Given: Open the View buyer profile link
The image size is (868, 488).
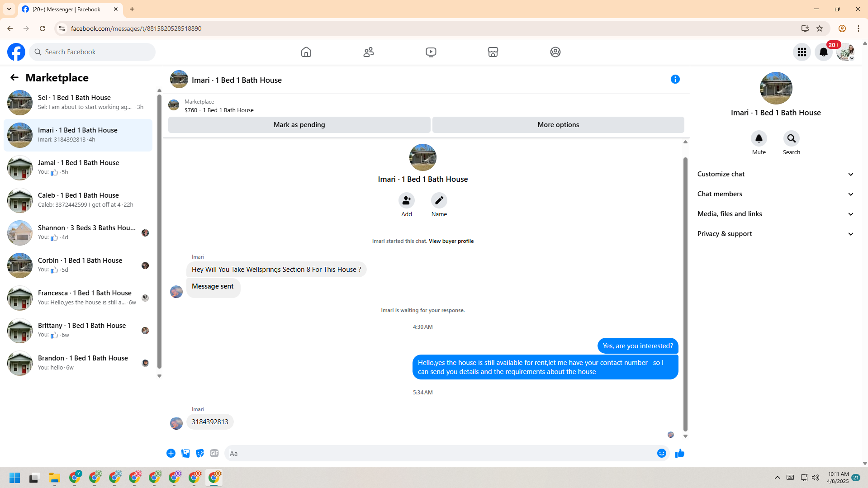Looking at the screenshot, I should coord(451,241).
